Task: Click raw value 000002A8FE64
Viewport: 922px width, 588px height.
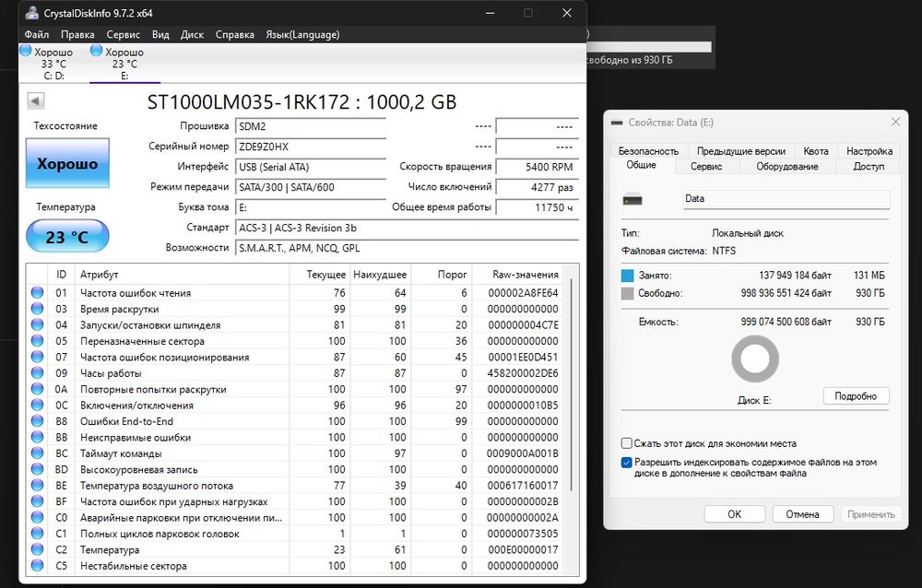Action: click(523, 293)
